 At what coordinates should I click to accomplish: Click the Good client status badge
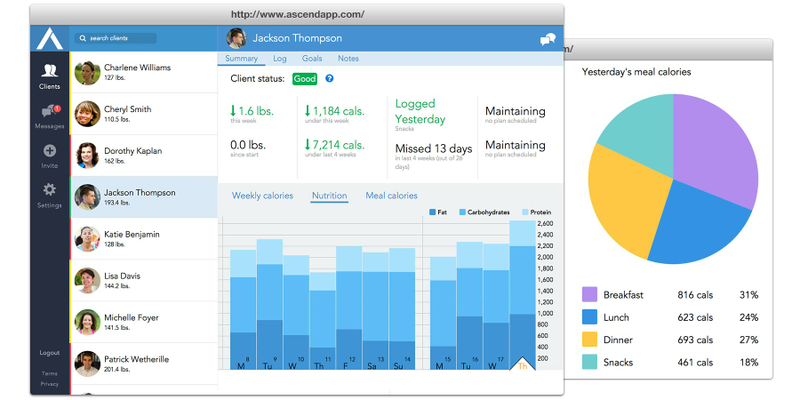point(304,78)
